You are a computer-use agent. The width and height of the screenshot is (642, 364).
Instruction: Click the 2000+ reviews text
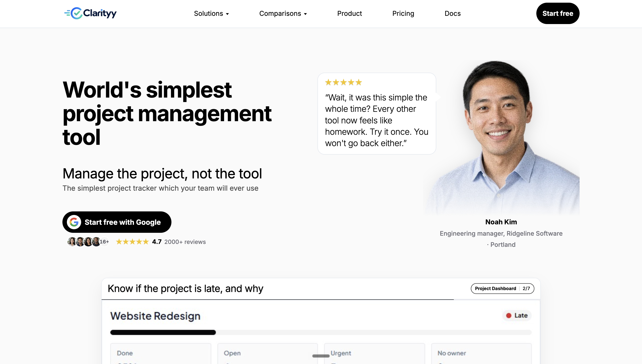click(x=185, y=242)
